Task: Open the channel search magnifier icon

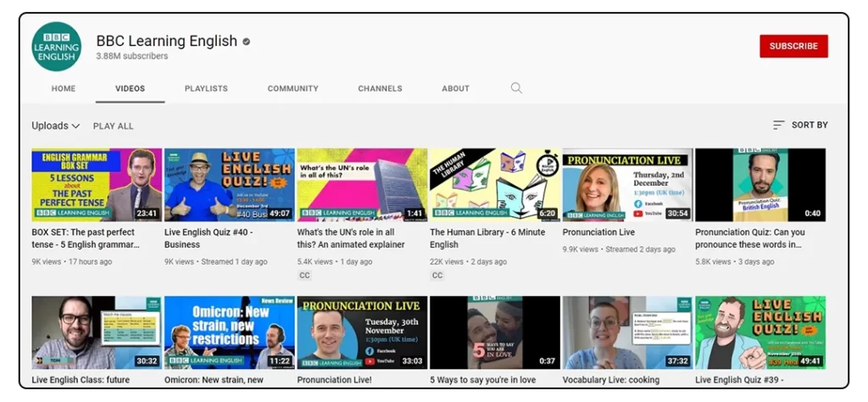Action: click(516, 88)
